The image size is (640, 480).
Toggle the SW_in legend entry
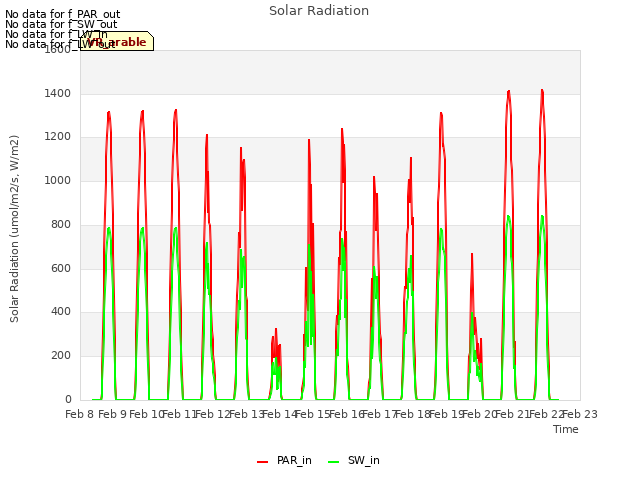pos(354,460)
